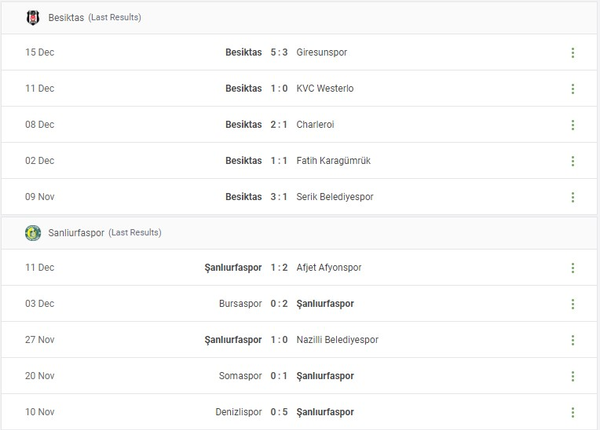Viewport: 600px width, 430px height.
Task: Click the Denizlispor 0:5 score result
Action: tap(279, 412)
